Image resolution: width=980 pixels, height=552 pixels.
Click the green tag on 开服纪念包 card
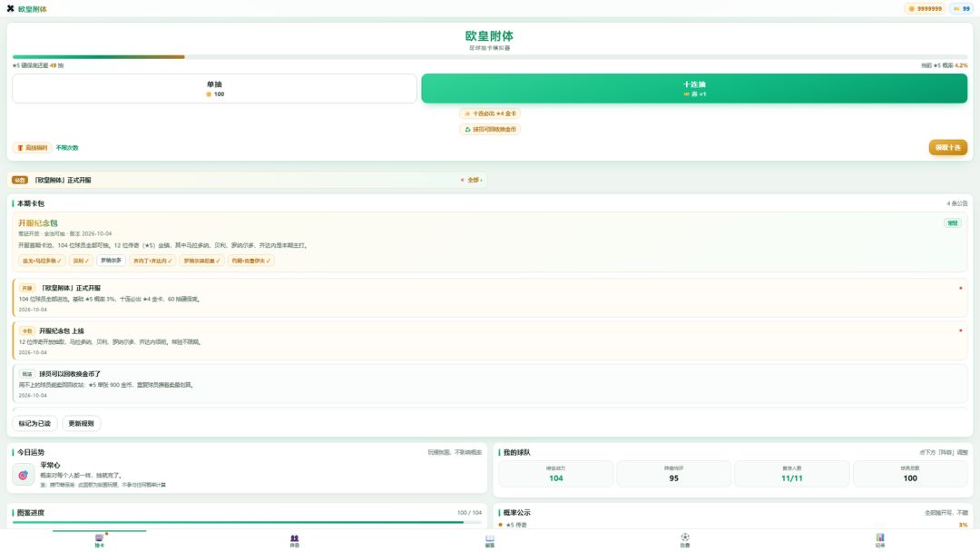pyautogui.click(x=953, y=223)
